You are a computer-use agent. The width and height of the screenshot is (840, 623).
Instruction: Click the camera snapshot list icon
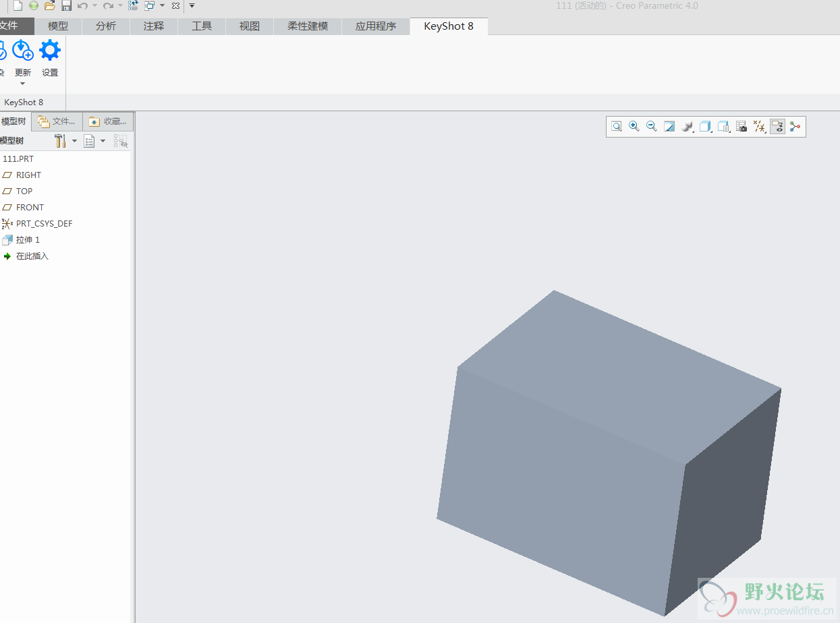(x=741, y=126)
